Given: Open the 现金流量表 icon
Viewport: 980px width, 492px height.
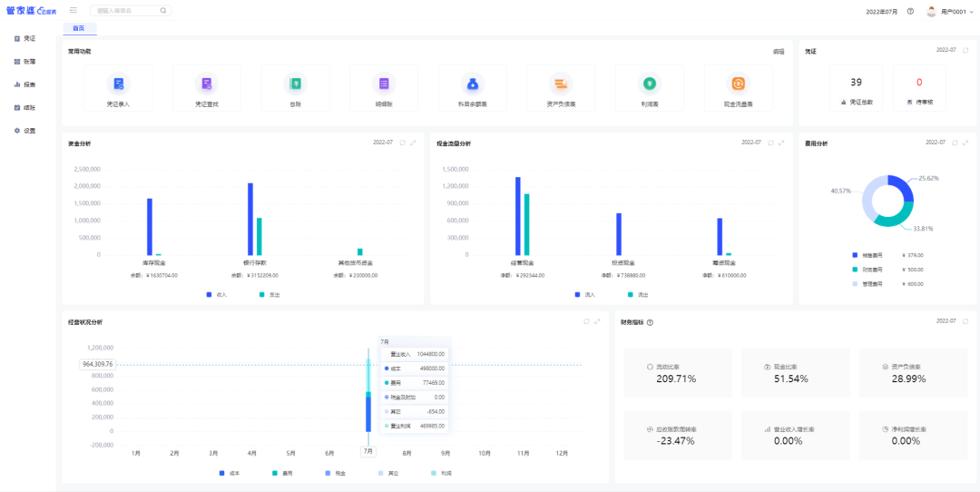Looking at the screenshot, I should tap(739, 84).
